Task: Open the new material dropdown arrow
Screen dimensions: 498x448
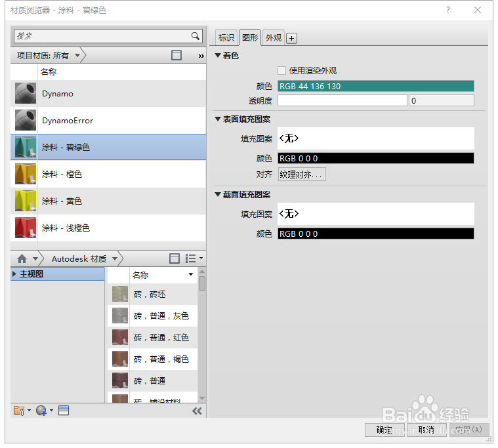Action: (x=51, y=411)
